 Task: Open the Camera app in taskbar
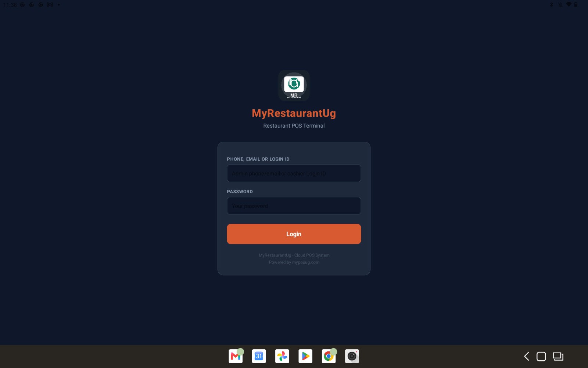pyautogui.click(x=352, y=356)
